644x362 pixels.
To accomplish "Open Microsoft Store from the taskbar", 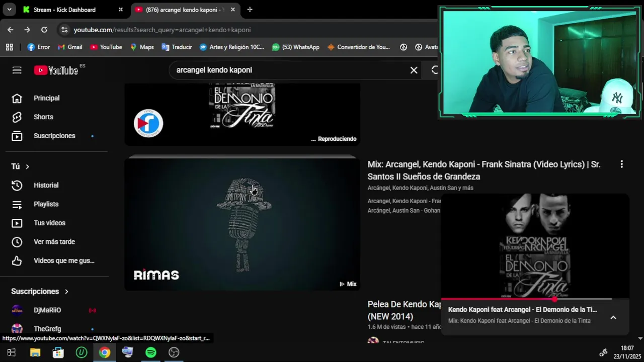I will [x=58, y=352].
